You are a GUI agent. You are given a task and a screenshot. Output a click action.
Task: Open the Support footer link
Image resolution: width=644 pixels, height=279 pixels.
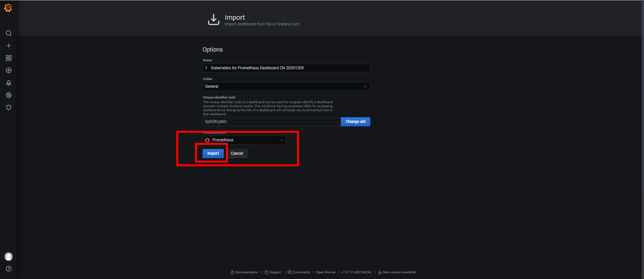click(x=276, y=272)
